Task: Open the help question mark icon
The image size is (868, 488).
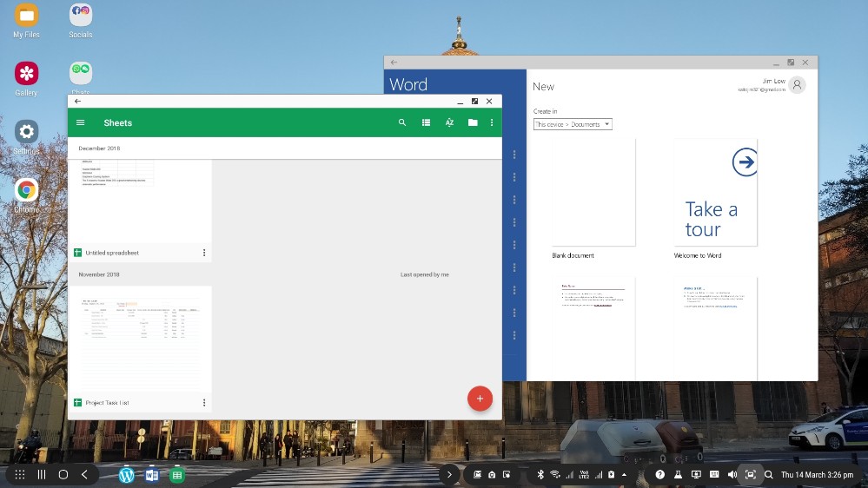Action: (659, 475)
